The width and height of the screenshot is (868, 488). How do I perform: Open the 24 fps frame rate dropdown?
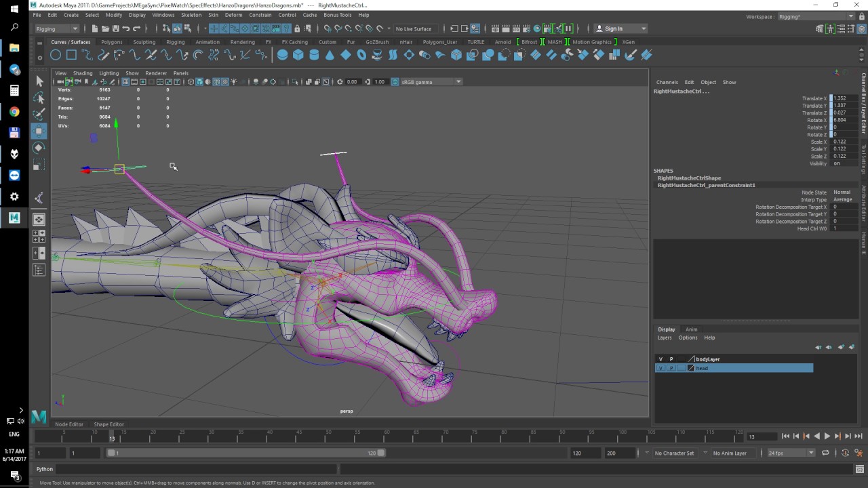[x=791, y=453]
